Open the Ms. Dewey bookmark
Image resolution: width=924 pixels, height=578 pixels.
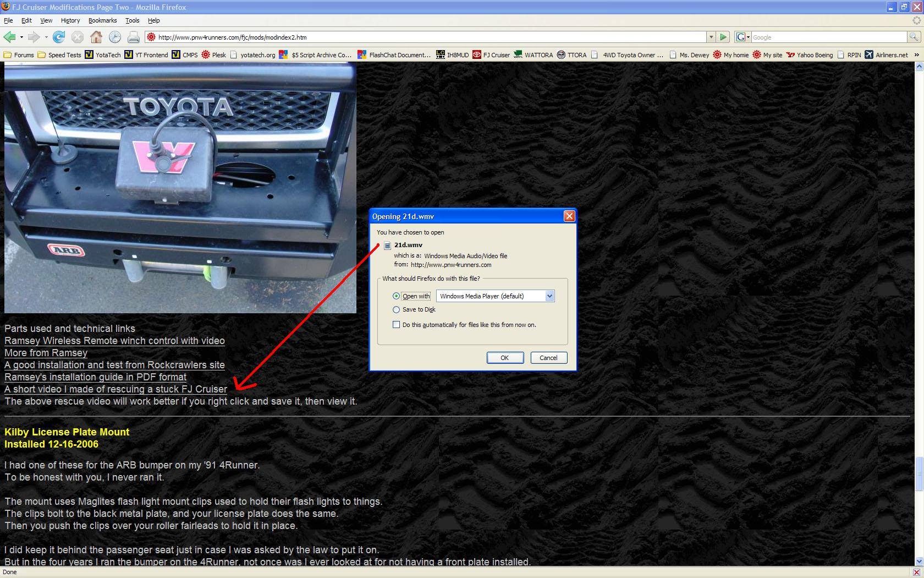[689, 54]
